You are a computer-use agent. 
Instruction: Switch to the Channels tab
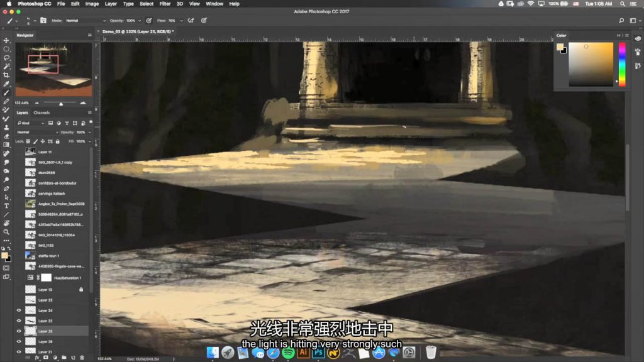42,112
